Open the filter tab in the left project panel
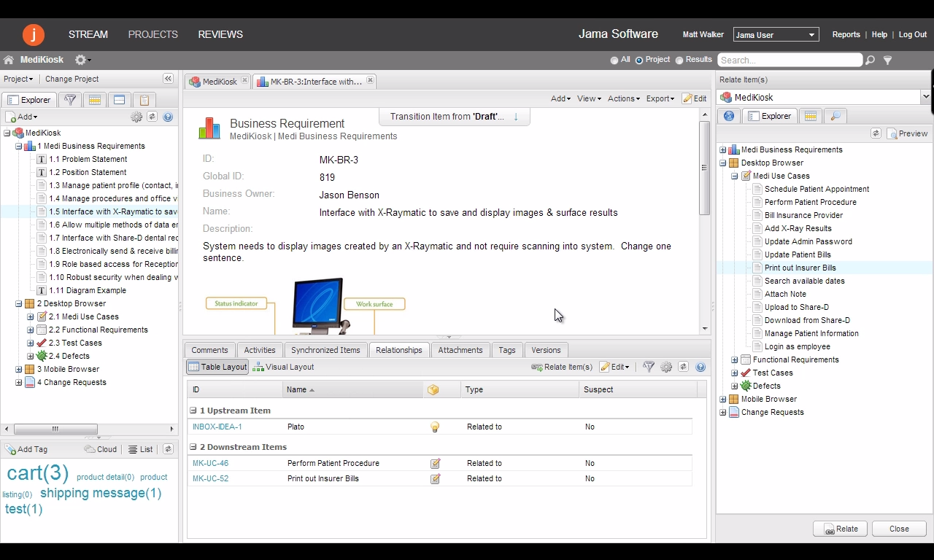Screen dimensions: 934x560 click(x=70, y=100)
